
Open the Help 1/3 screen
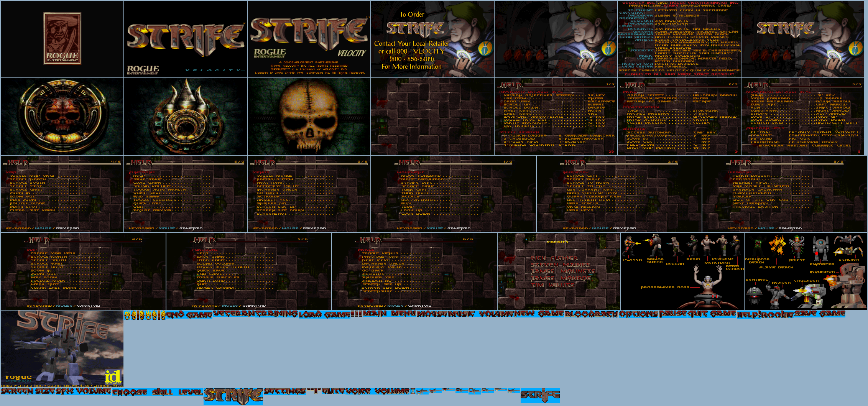(x=556, y=116)
